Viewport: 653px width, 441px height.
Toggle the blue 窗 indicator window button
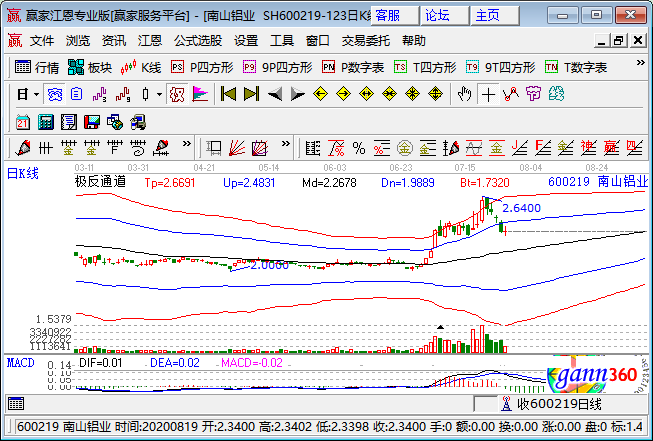tap(55, 94)
